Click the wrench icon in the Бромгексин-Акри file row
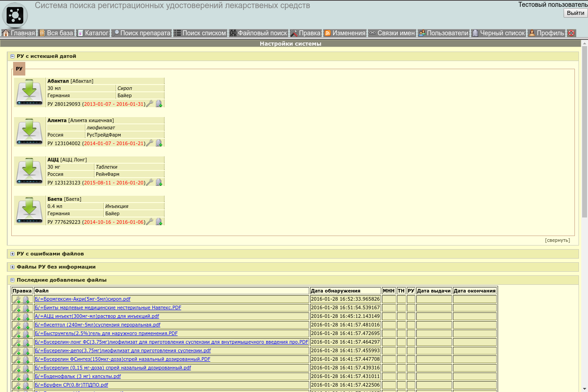Screen dimensions: 588x392 (x=17, y=300)
